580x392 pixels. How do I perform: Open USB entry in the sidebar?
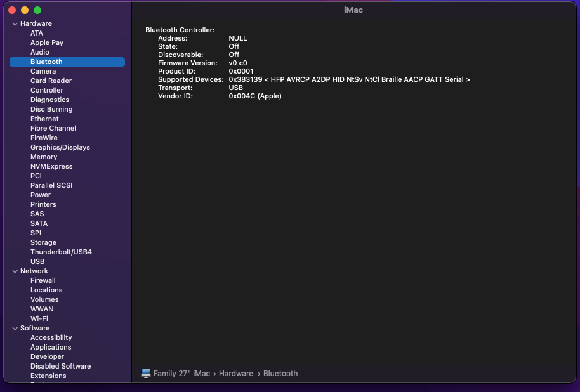(37, 261)
